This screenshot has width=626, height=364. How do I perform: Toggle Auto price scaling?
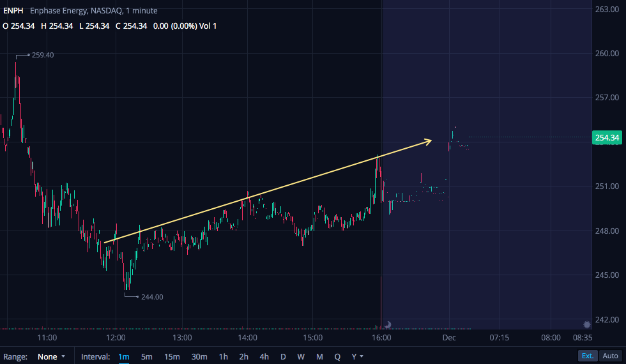pyautogui.click(x=610, y=356)
